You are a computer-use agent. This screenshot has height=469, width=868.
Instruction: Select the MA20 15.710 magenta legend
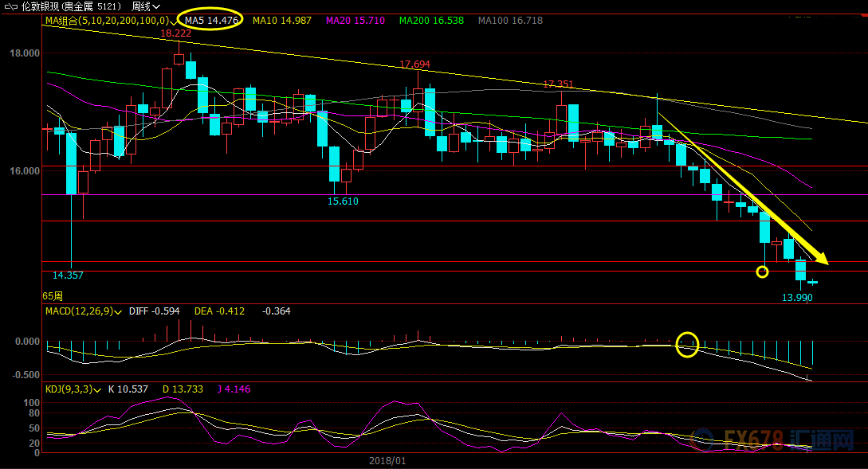pyautogui.click(x=355, y=21)
